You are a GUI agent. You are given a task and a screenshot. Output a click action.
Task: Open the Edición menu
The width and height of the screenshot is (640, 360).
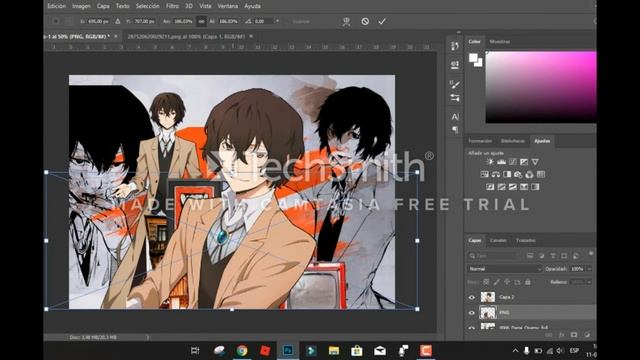56,6
